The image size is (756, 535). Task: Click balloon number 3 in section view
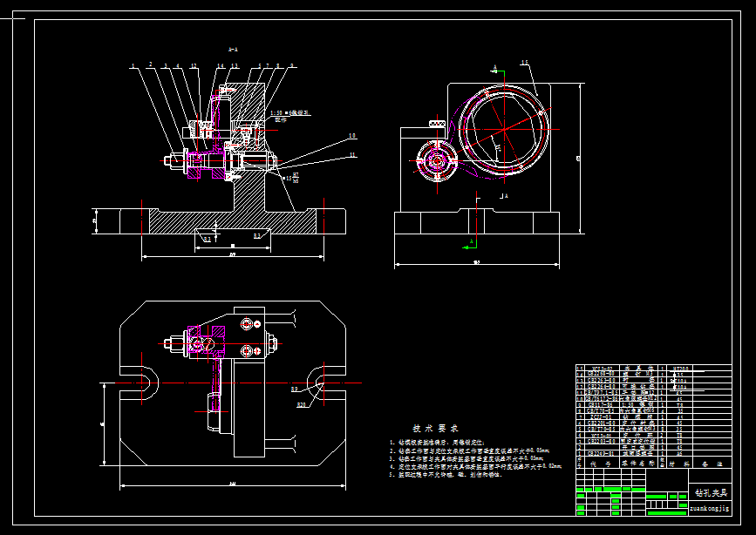166,65
